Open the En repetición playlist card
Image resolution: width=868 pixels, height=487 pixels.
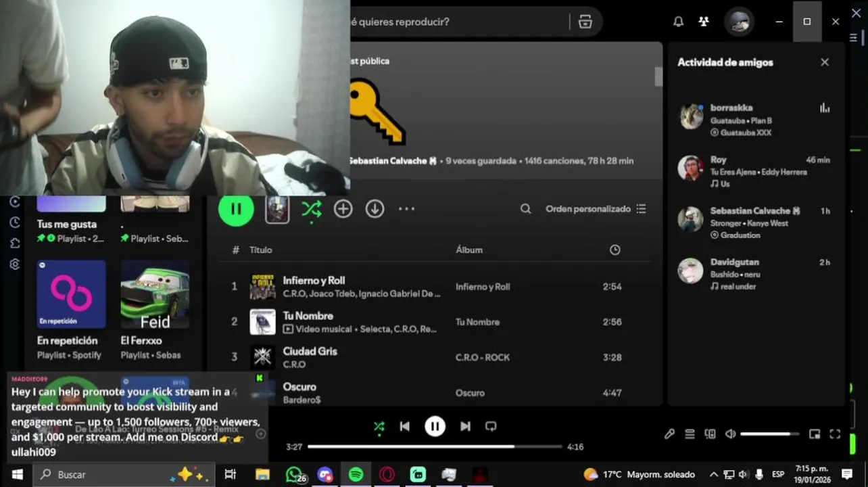pos(71,310)
